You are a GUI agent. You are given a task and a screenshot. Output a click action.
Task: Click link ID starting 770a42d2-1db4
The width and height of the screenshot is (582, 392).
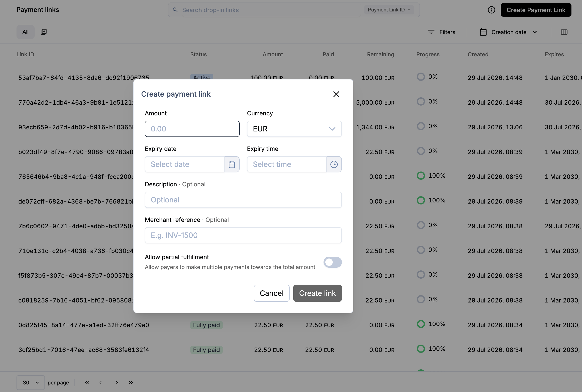click(x=76, y=103)
